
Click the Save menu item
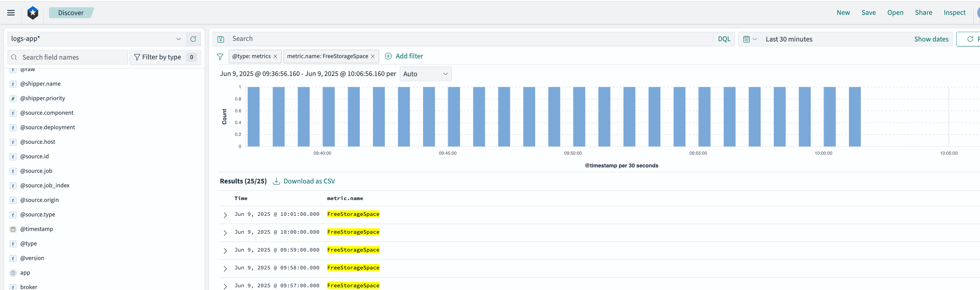click(869, 12)
